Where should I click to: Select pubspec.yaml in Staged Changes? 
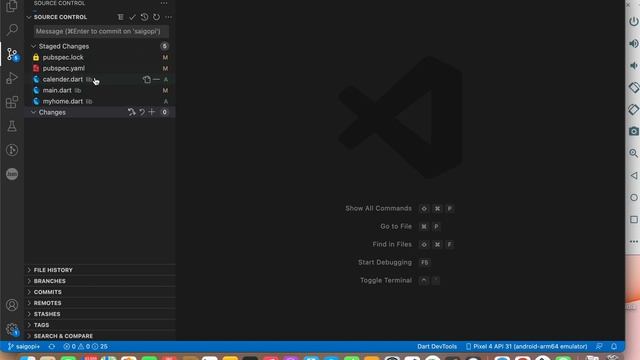pos(100,69)
